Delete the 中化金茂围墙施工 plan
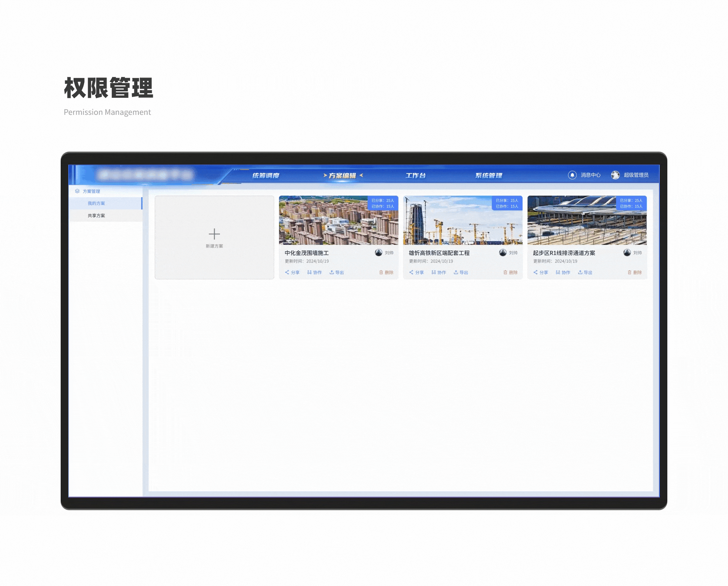Image resolution: width=728 pixels, height=586 pixels. point(386,273)
